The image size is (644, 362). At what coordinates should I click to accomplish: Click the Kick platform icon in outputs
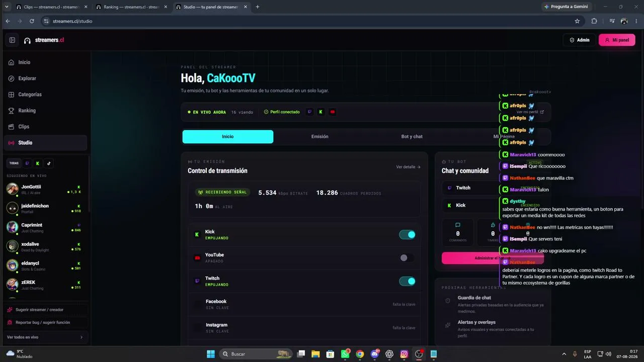(197, 235)
